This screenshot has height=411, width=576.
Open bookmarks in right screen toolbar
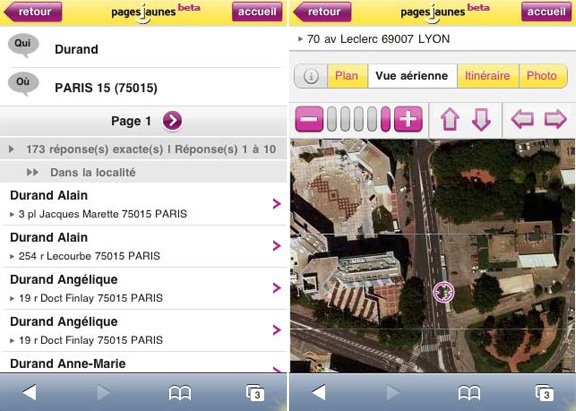469,393
